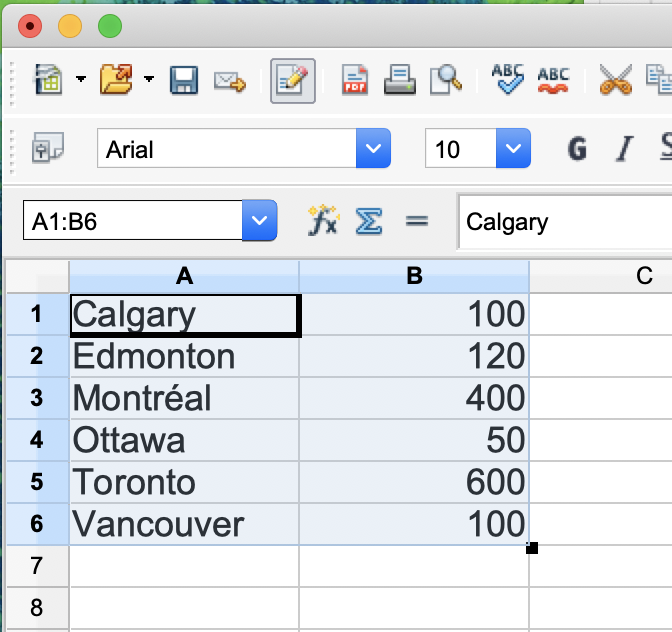Click the yellow minimize window button
This screenshot has height=632, width=672.
coord(70,26)
